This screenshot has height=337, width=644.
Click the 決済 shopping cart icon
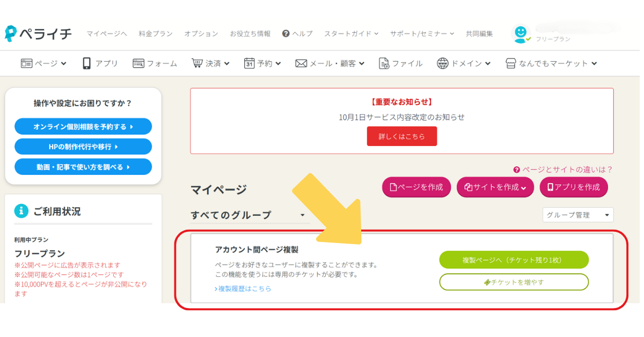[197, 63]
